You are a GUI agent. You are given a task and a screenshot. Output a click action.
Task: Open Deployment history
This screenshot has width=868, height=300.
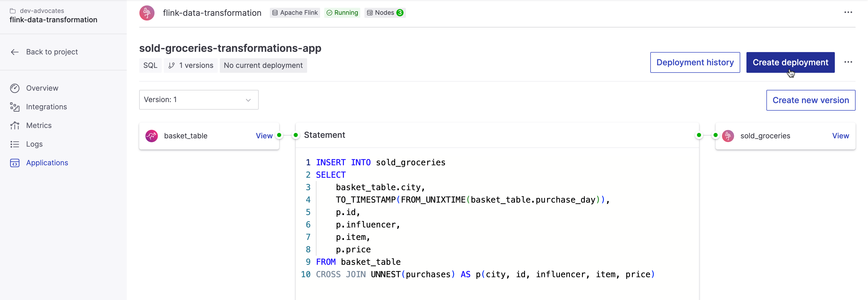695,62
